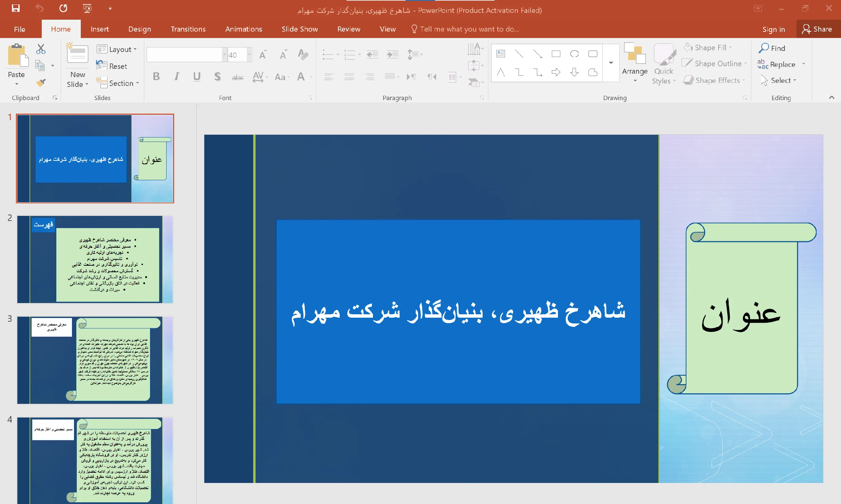The height and width of the screenshot is (504, 841).
Task: Click the Copy icon in Clipboard group
Action: [x=40, y=66]
